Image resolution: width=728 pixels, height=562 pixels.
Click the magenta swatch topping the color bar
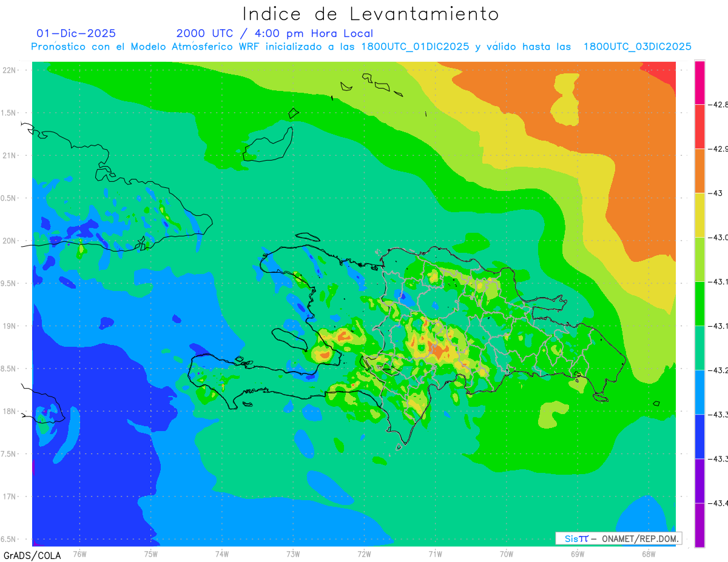[699, 82]
